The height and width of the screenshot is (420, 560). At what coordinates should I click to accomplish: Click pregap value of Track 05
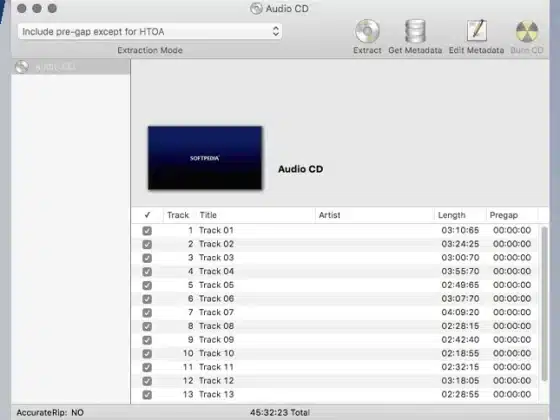pyautogui.click(x=512, y=285)
